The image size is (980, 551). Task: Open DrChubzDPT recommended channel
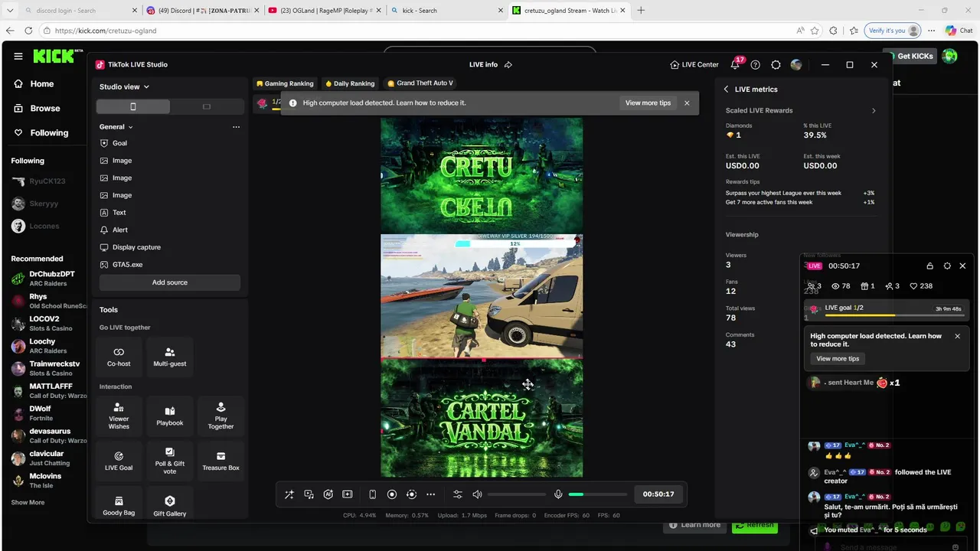[46, 279]
